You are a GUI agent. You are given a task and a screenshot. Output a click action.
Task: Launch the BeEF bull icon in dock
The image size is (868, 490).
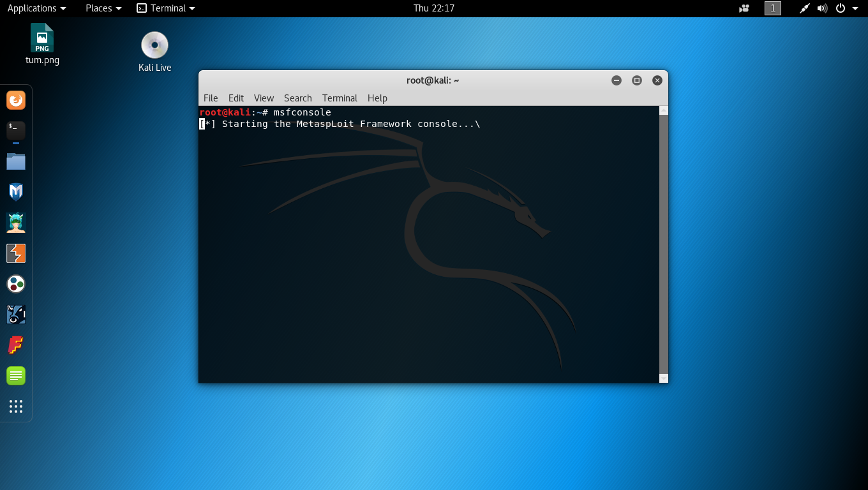click(16, 315)
